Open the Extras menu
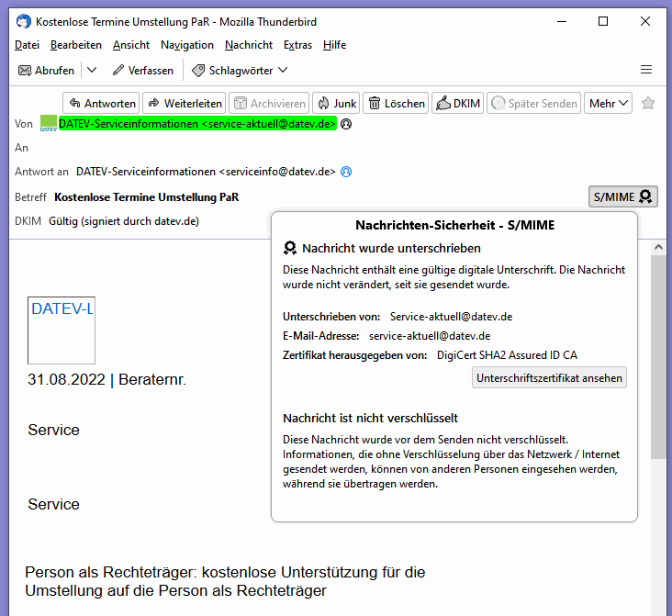672x616 pixels. 297,45
